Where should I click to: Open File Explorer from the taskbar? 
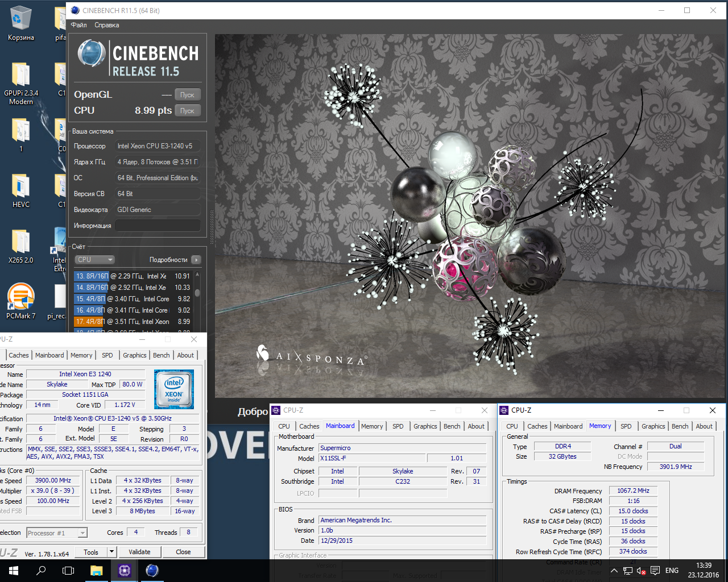click(96, 571)
